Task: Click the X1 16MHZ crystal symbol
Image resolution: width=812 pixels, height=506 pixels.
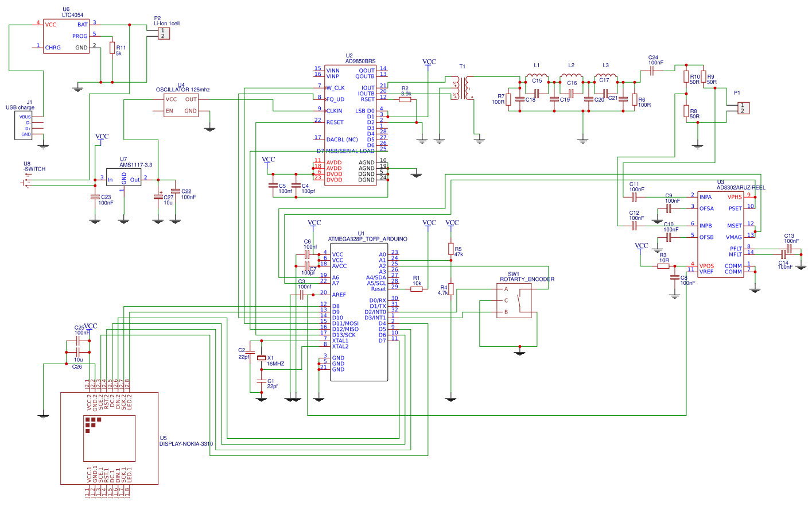Action: click(262, 358)
